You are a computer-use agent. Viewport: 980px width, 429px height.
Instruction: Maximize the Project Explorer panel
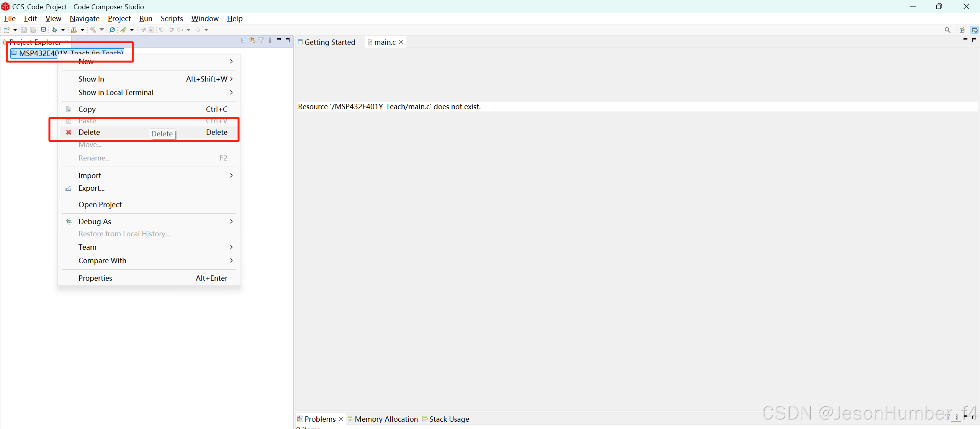coord(288,40)
